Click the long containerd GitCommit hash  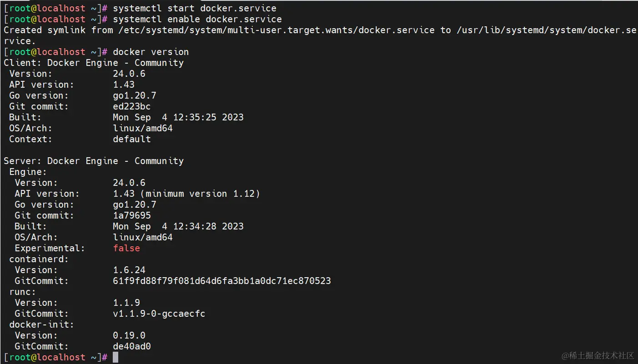(x=221, y=281)
